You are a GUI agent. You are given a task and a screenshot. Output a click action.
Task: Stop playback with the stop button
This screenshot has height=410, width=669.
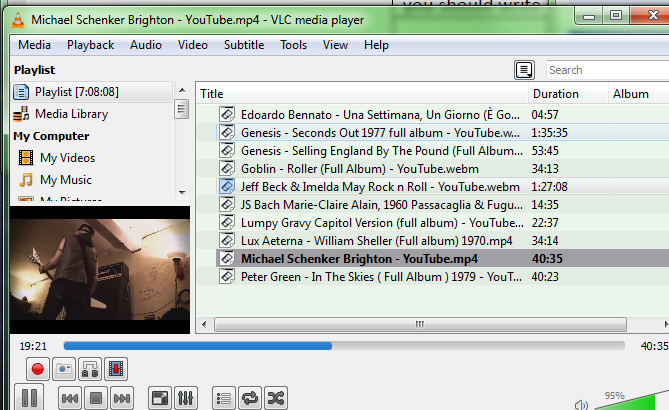click(x=96, y=398)
